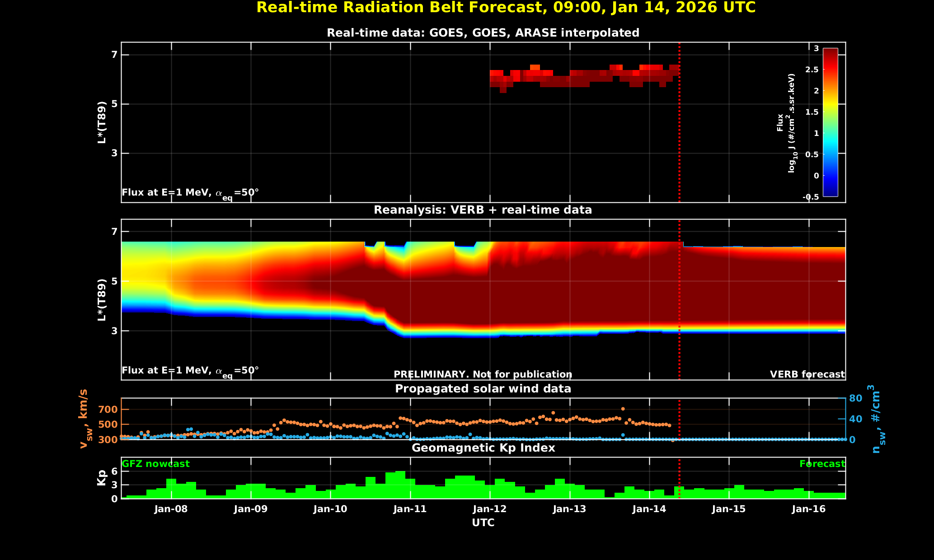Click the "PRELIMINARY. Not for publication" notice

coord(483,374)
